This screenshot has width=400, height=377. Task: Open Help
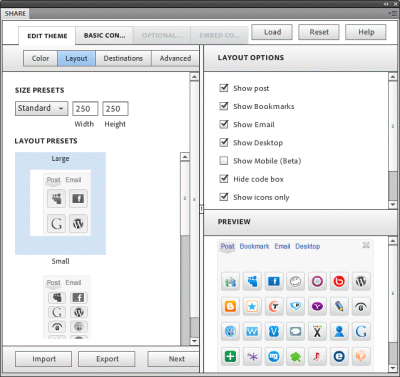(366, 32)
